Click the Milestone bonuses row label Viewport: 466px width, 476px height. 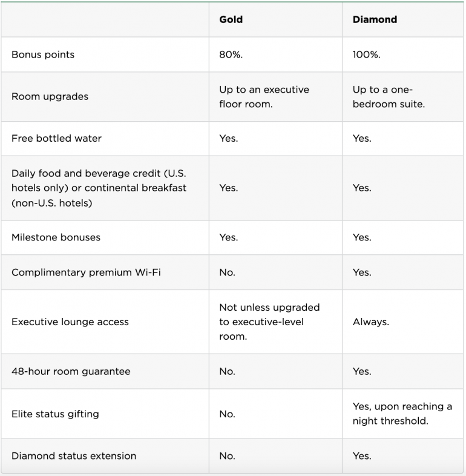(56, 237)
